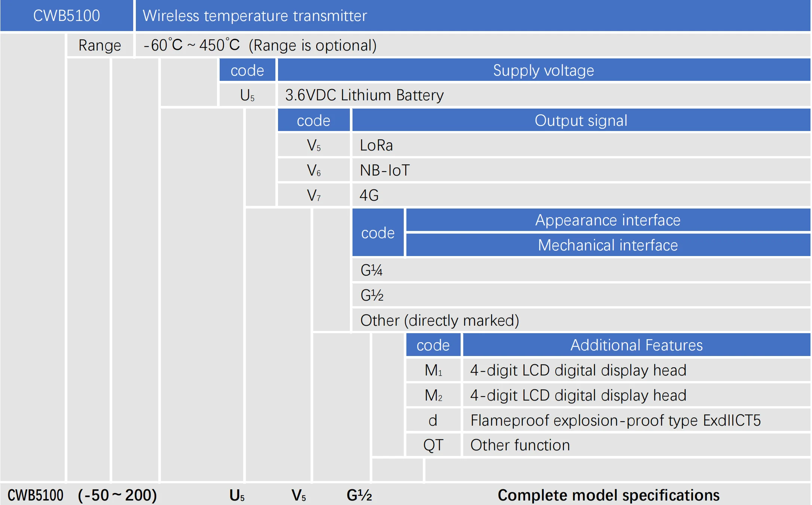This screenshot has height=505, width=812.
Task: Click the Mechanical interface header
Action: (608, 245)
